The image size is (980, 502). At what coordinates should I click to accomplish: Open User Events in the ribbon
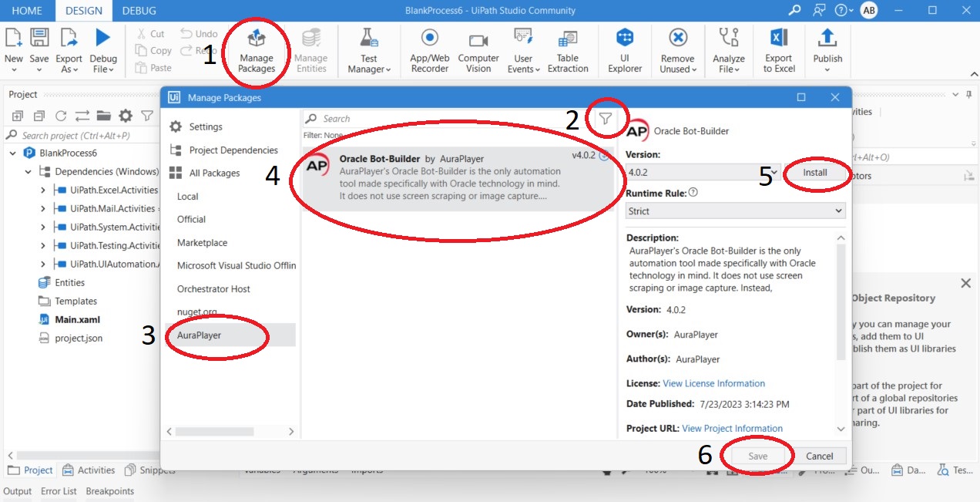tap(523, 51)
